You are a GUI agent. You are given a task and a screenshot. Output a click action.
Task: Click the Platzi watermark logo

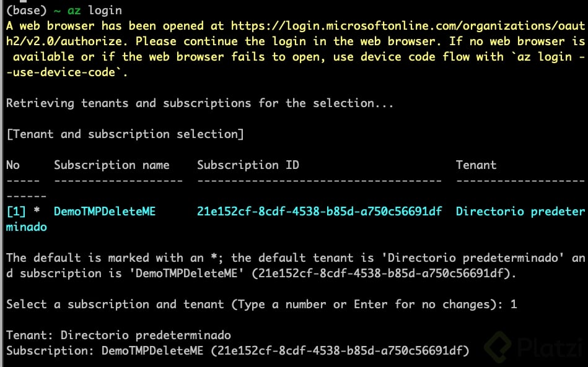535,347
